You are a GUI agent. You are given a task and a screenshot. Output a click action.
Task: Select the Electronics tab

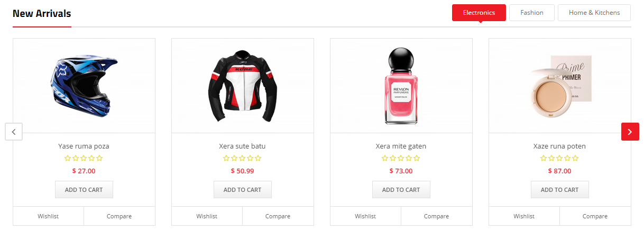479,13
